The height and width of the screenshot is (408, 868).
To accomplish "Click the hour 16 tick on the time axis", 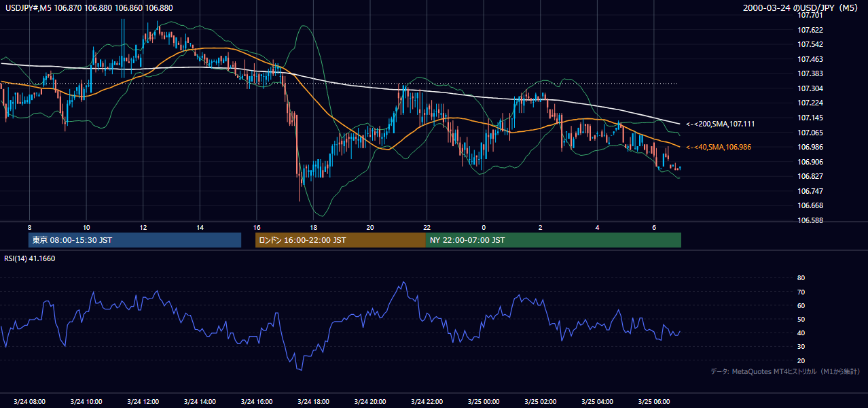I will click(x=256, y=227).
